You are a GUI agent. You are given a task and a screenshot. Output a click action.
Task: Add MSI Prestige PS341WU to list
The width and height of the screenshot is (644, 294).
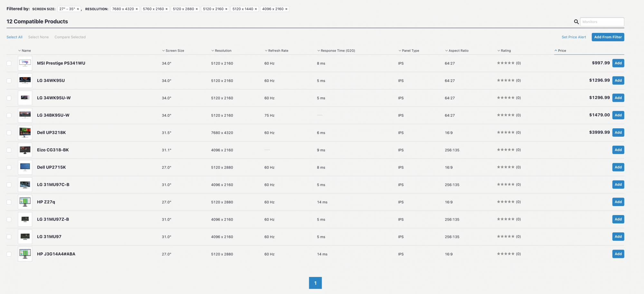(618, 63)
